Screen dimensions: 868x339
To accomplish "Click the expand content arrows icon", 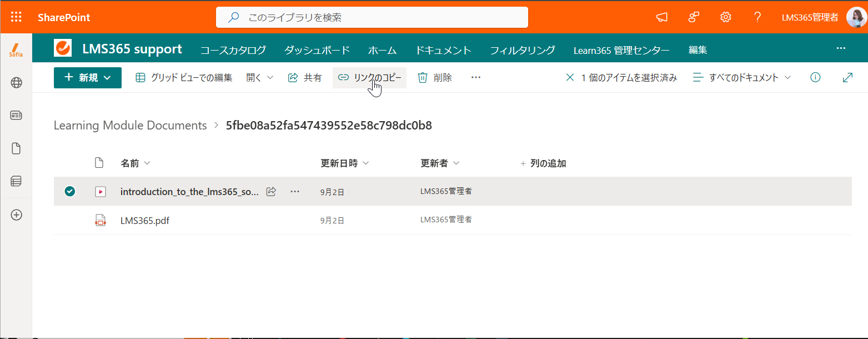I will (847, 78).
